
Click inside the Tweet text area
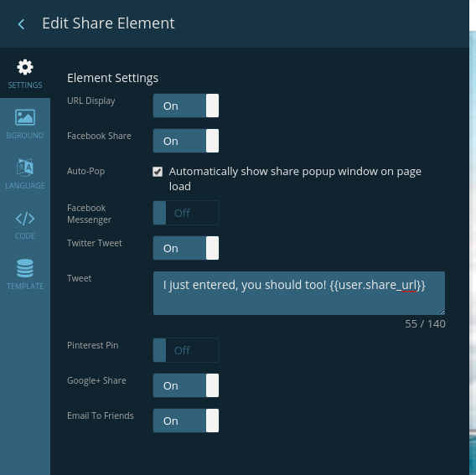point(299,293)
